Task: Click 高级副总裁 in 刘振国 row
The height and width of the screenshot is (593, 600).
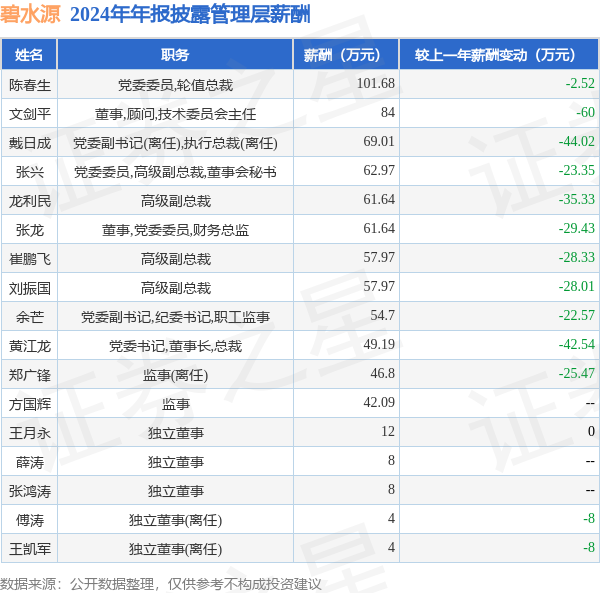Action: pos(176,288)
